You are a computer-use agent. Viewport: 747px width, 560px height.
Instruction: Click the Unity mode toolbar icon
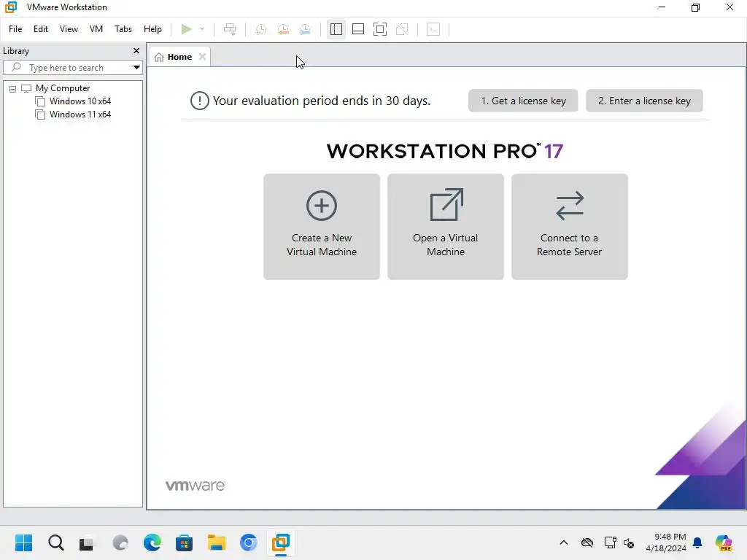pos(402,29)
